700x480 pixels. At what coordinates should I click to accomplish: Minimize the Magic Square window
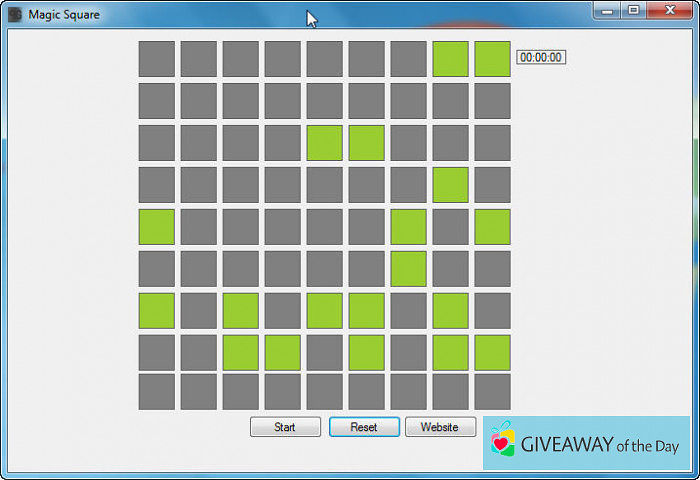[x=607, y=10]
